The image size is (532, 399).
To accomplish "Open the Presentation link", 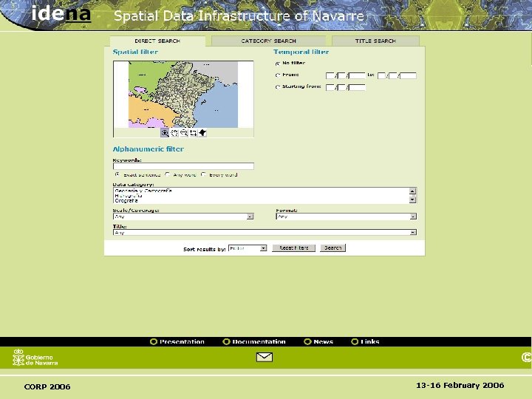I will pyautogui.click(x=182, y=341).
